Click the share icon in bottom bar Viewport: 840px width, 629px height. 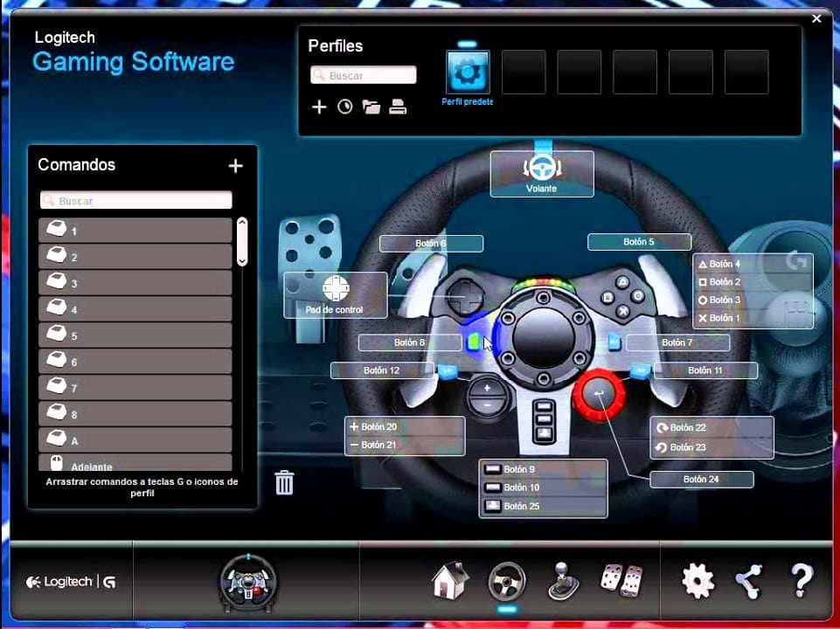click(x=749, y=579)
